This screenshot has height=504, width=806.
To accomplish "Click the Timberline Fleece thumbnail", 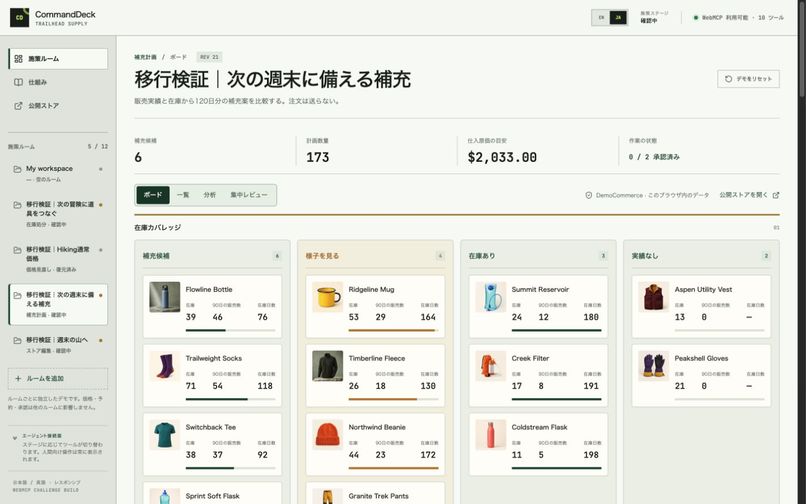I will click(327, 366).
